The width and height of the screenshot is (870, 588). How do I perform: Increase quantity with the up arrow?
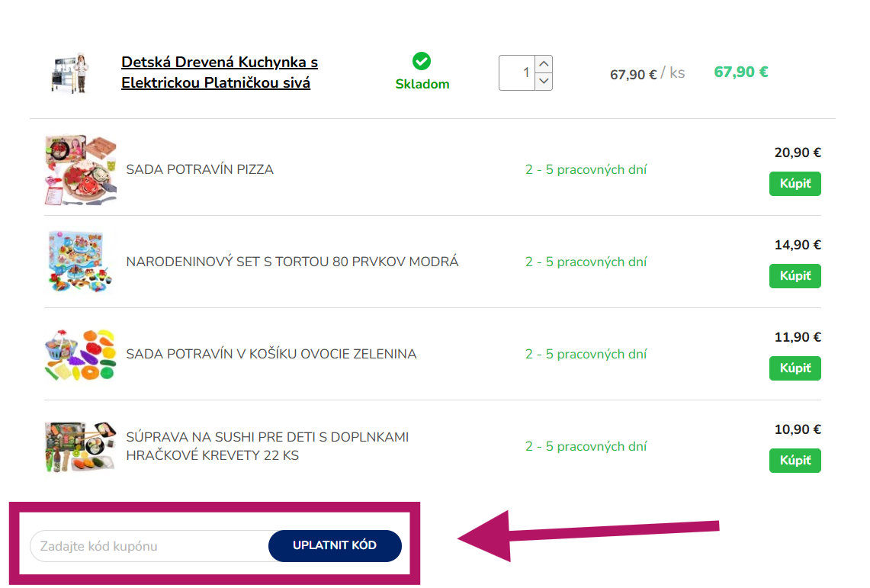pyautogui.click(x=544, y=64)
